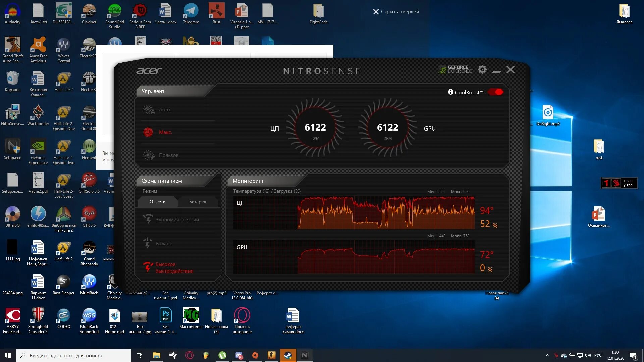Open File Explorer from taskbar
Image resolution: width=644 pixels, height=362 pixels.
tap(156, 355)
